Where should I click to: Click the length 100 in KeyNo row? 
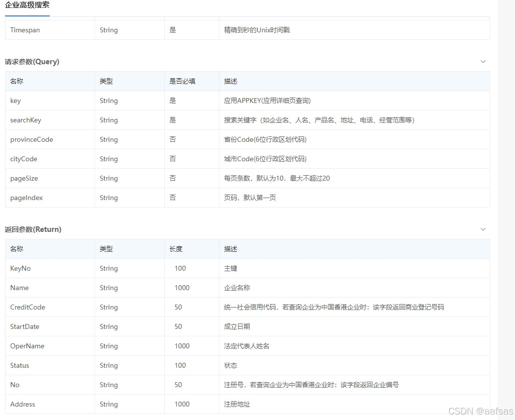click(x=180, y=268)
